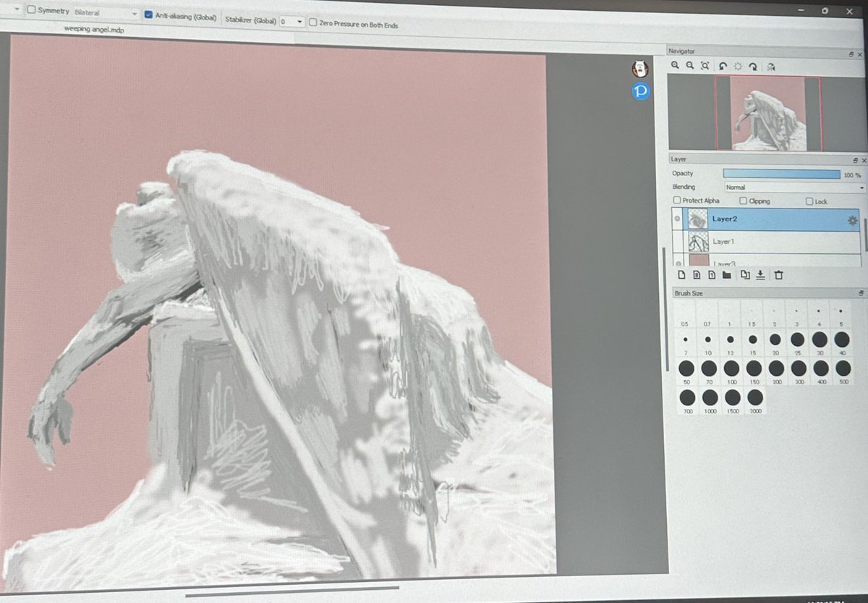
Task: Open the Symmetry type Bilateral dropdown
Action: point(106,13)
